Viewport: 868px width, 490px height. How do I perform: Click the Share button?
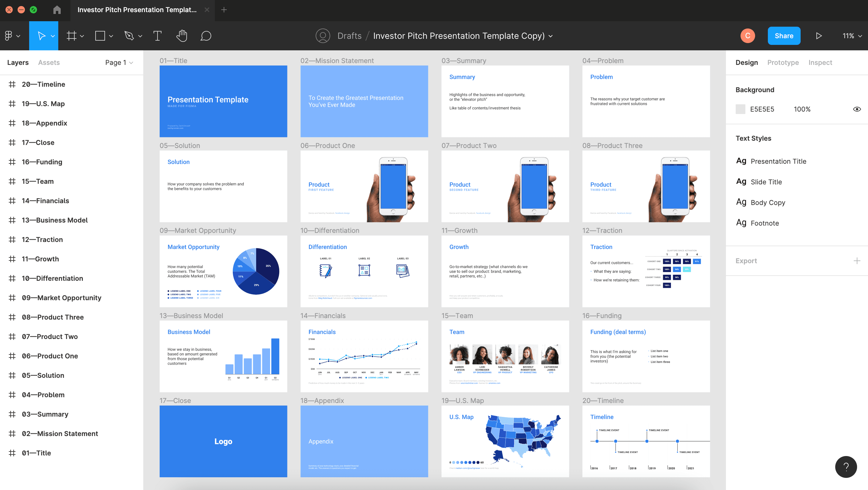(784, 36)
